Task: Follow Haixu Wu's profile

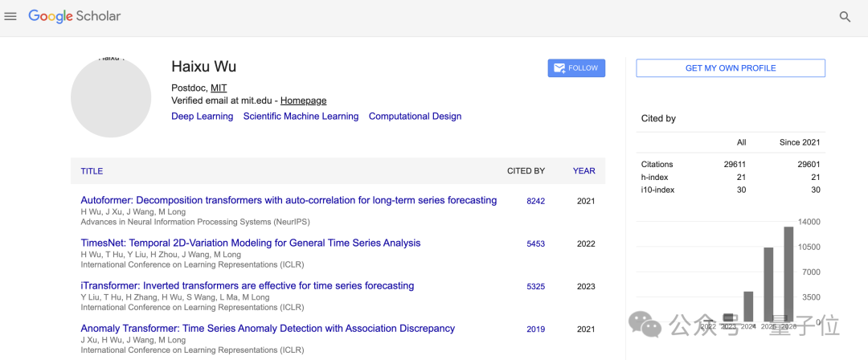Action: coord(576,68)
